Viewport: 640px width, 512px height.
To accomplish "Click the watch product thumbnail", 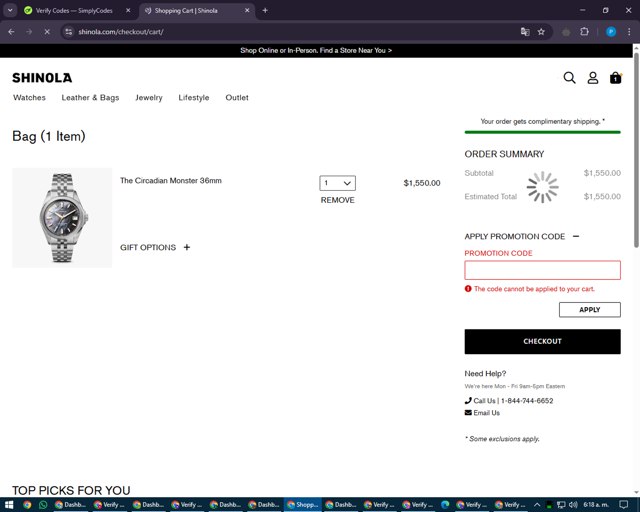I will click(x=62, y=218).
